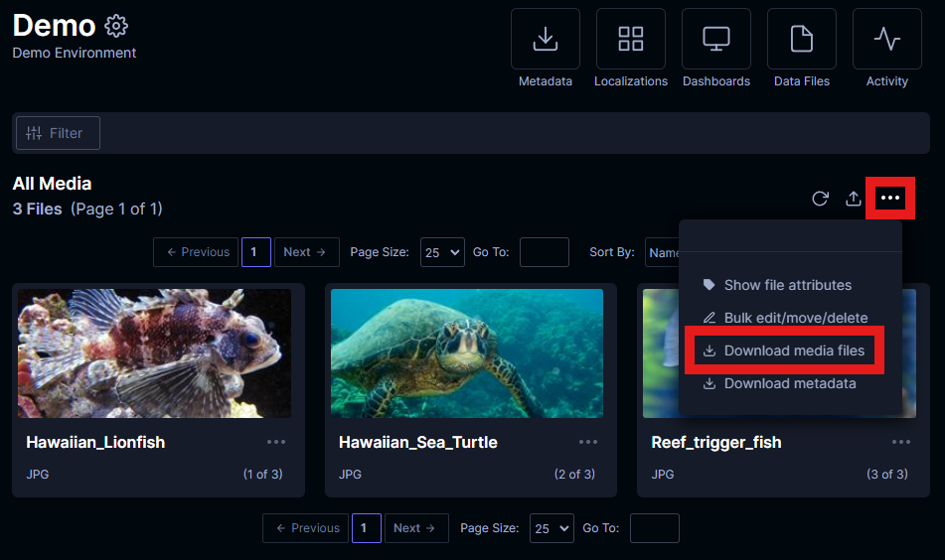Focus the top Go To field

[545, 252]
